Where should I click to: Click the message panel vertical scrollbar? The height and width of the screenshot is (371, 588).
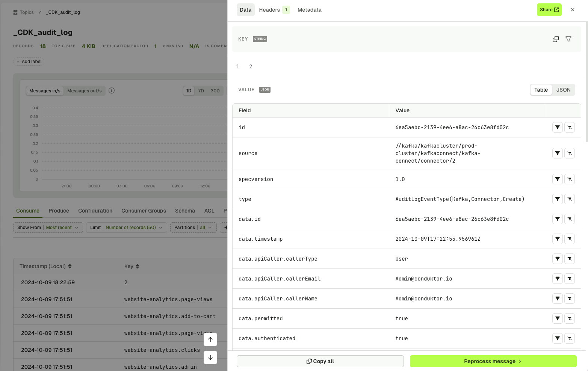[586, 82]
